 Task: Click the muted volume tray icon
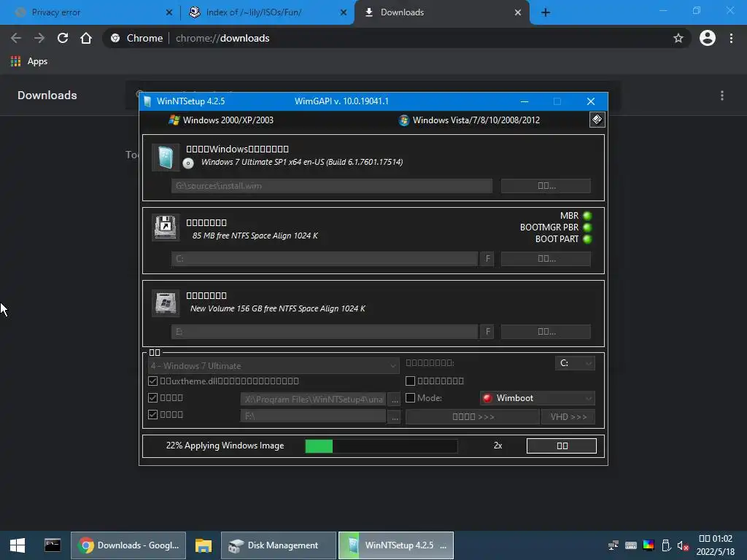(683, 545)
